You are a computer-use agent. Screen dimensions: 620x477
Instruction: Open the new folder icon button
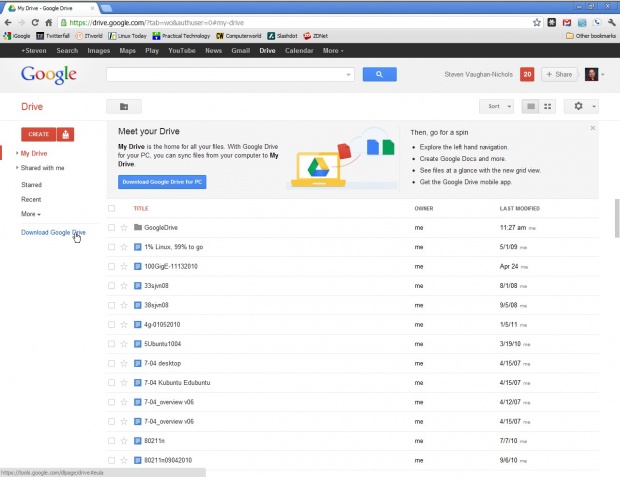click(124, 106)
